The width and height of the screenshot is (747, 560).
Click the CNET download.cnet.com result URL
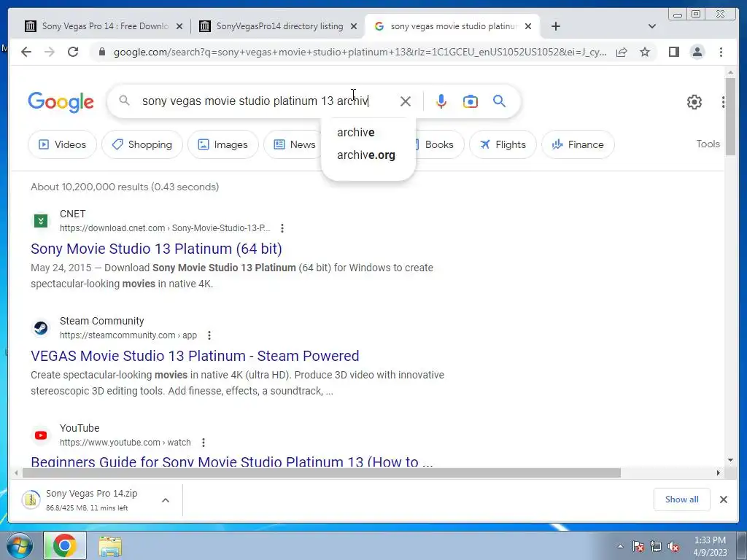point(165,228)
